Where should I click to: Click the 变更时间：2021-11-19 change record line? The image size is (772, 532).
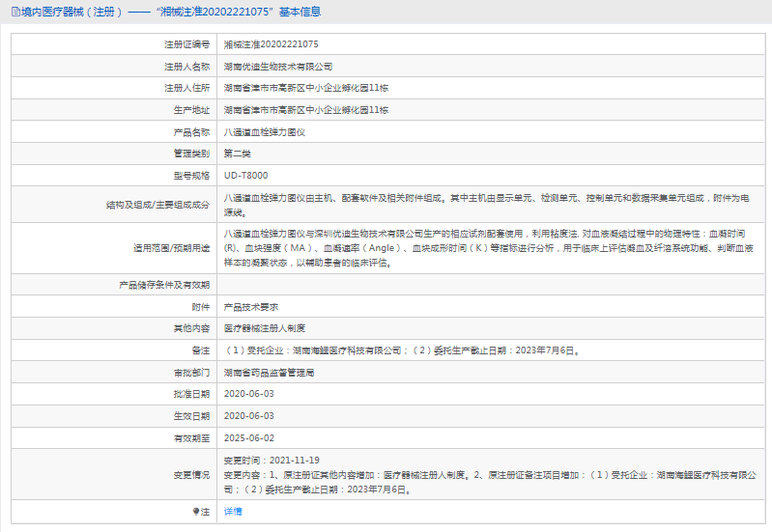coord(271,461)
